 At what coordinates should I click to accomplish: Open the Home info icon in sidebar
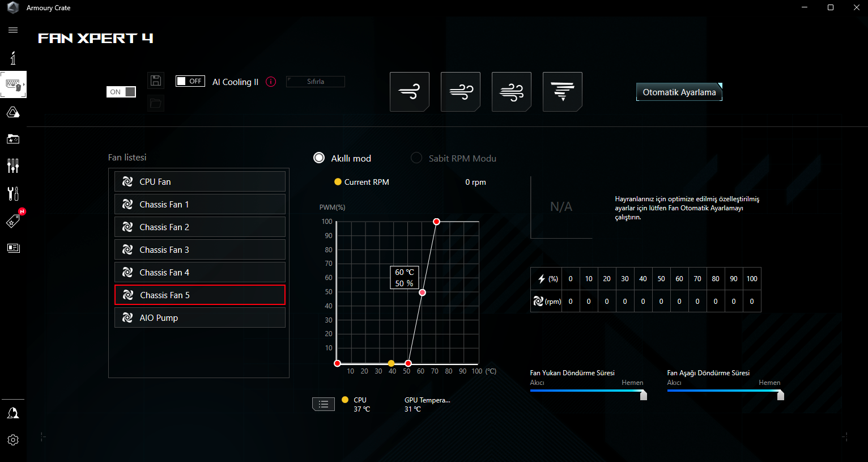tap(13, 57)
